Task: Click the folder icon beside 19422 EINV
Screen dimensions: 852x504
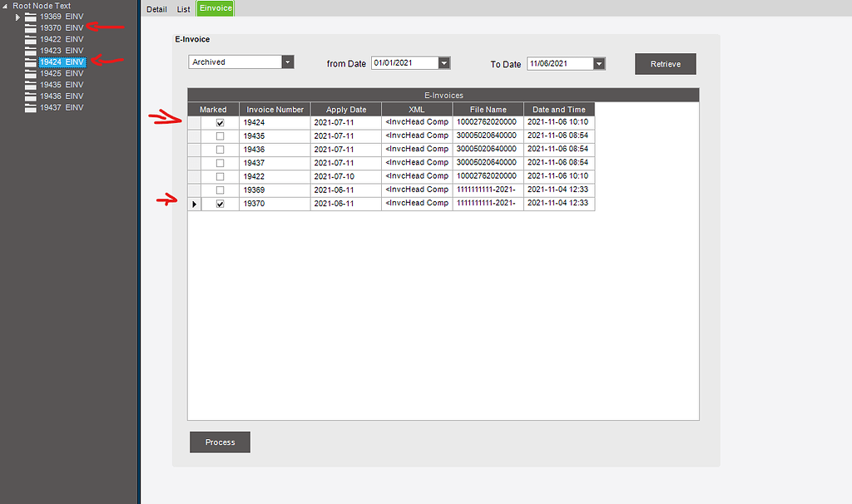Action: pyautogui.click(x=31, y=40)
